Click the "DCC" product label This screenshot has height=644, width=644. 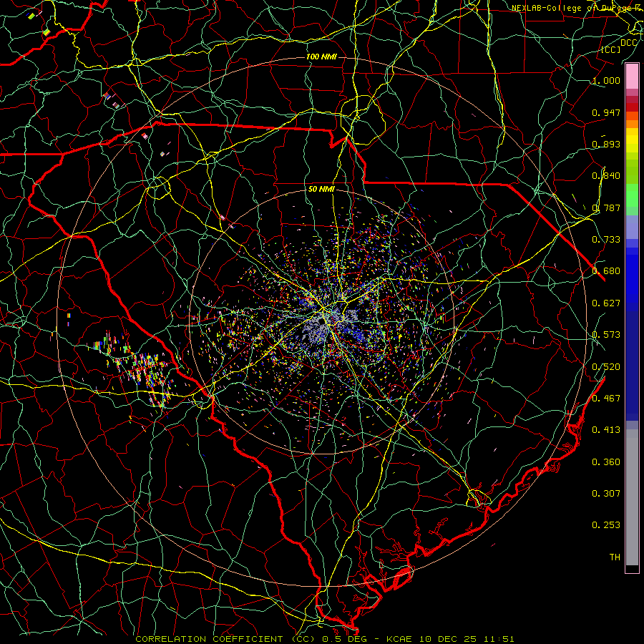(x=628, y=43)
